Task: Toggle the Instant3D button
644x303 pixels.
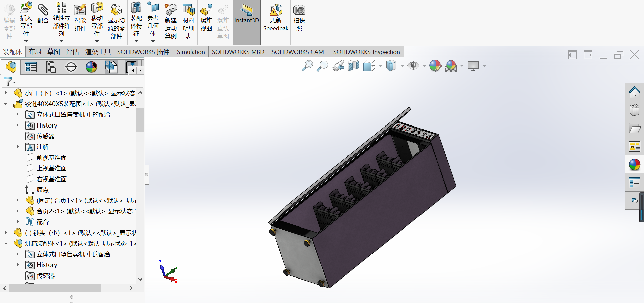Action: point(247,22)
